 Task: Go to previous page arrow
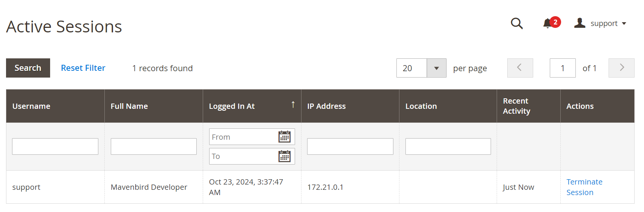(x=520, y=68)
